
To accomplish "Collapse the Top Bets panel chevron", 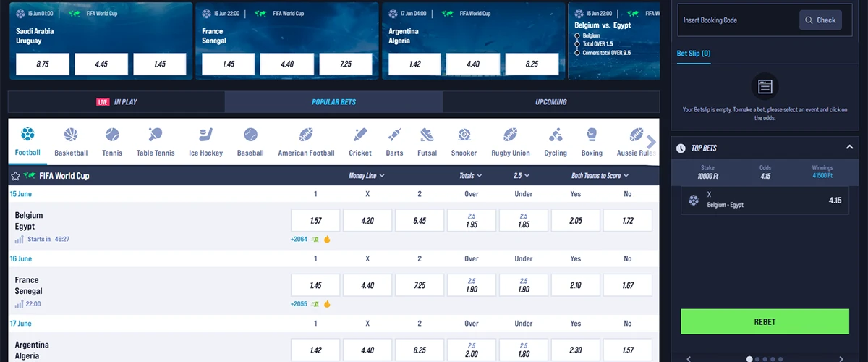I will [849, 148].
